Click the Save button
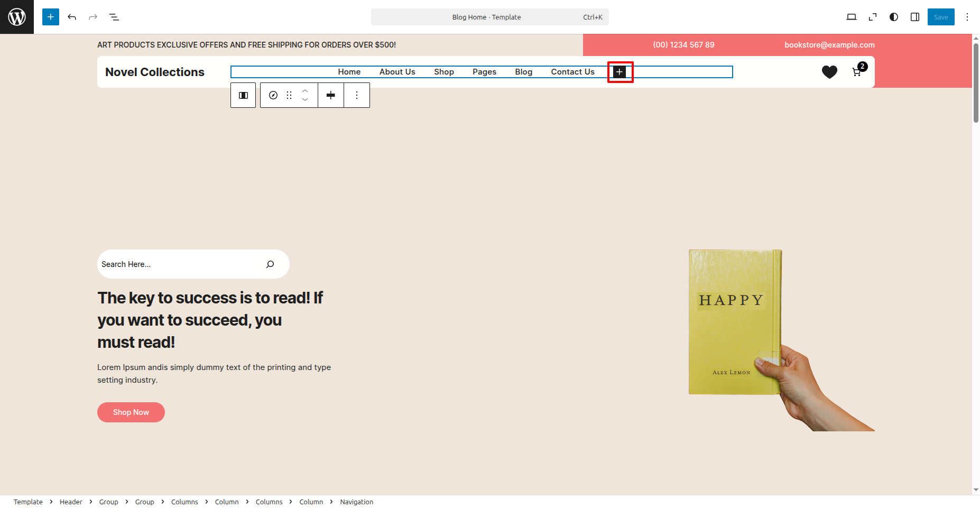Image resolution: width=980 pixels, height=508 pixels. pyautogui.click(x=941, y=17)
